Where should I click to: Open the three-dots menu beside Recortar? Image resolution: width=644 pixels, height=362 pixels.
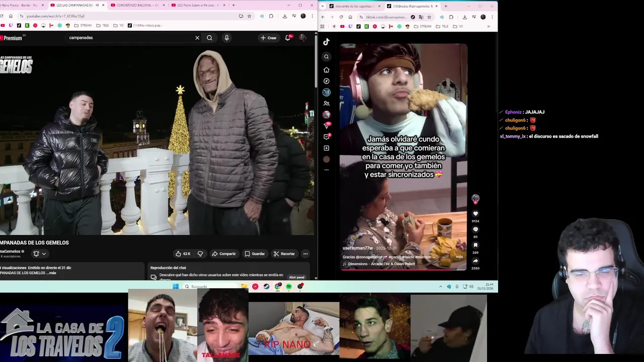tap(305, 254)
